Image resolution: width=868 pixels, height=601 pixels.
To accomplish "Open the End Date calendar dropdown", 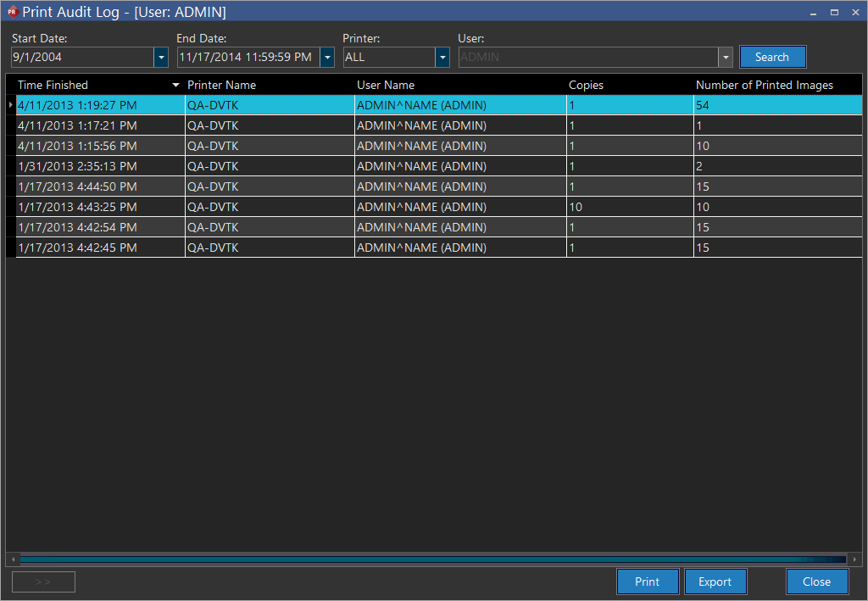I will point(327,58).
